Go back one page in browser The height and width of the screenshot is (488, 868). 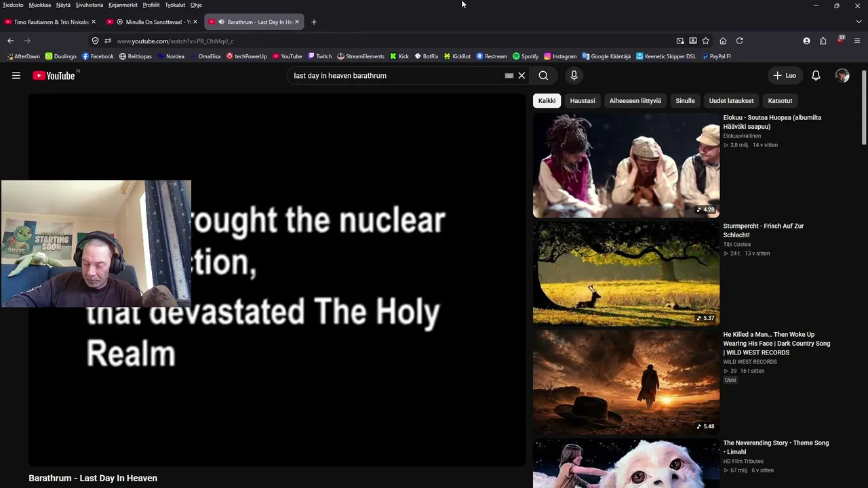[x=11, y=41]
